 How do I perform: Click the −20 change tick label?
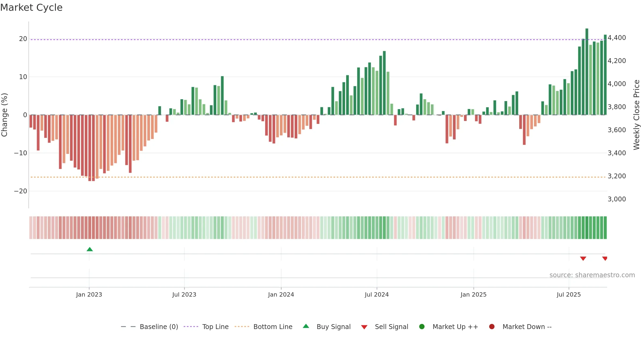coord(21,191)
